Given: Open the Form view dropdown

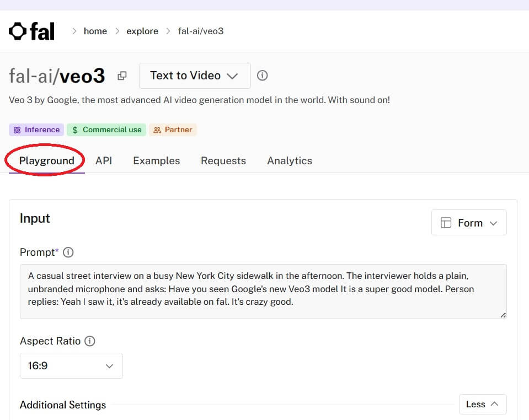Looking at the screenshot, I should [x=469, y=223].
